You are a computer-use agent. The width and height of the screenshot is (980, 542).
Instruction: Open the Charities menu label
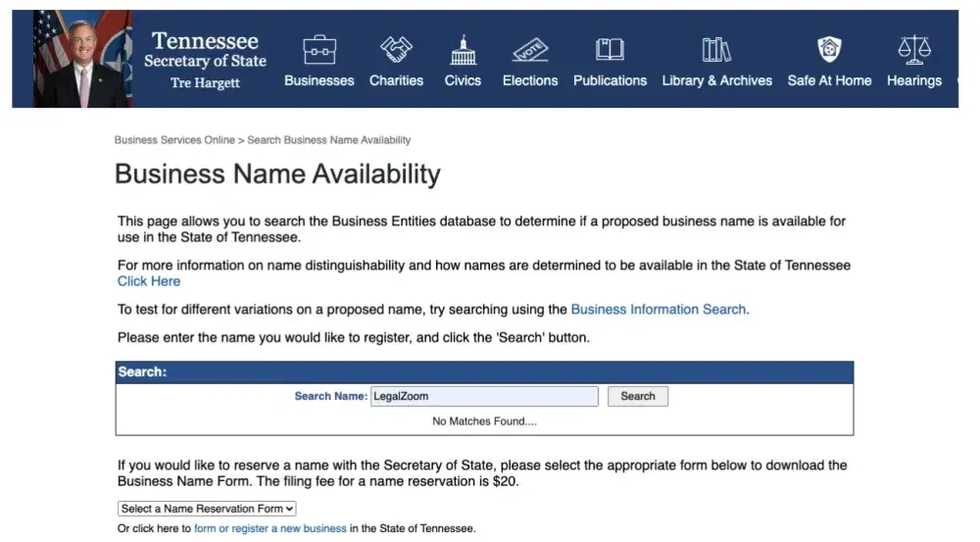tap(396, 80)
